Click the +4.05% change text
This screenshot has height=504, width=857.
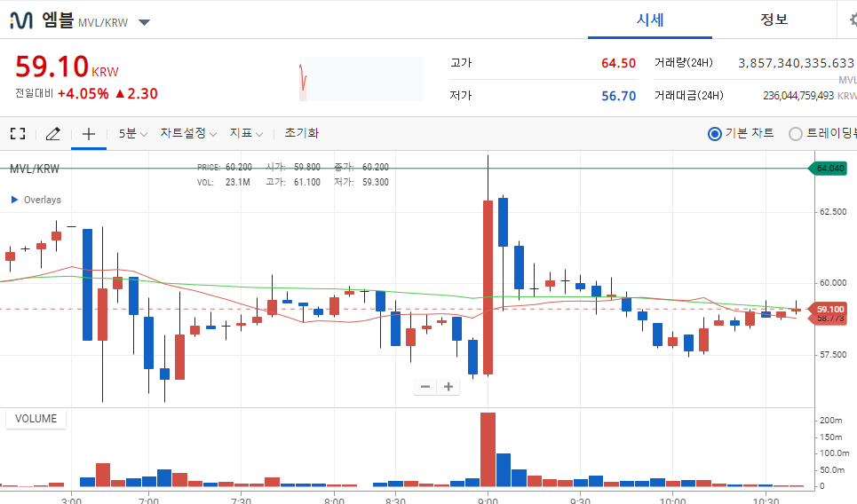tap(83, 94)
